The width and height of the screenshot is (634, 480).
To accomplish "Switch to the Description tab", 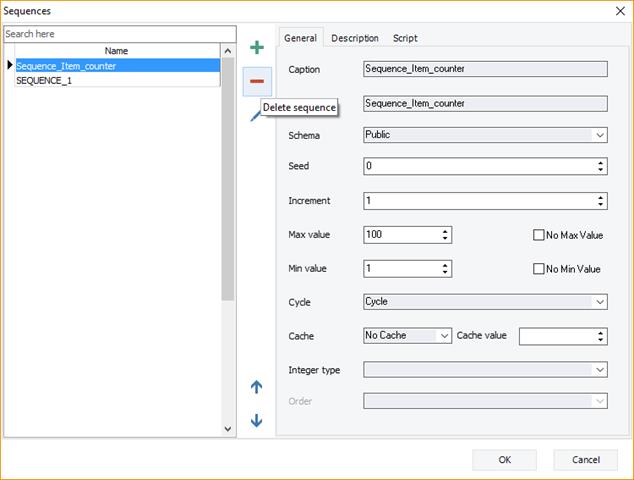I will (x=355, y=38).
